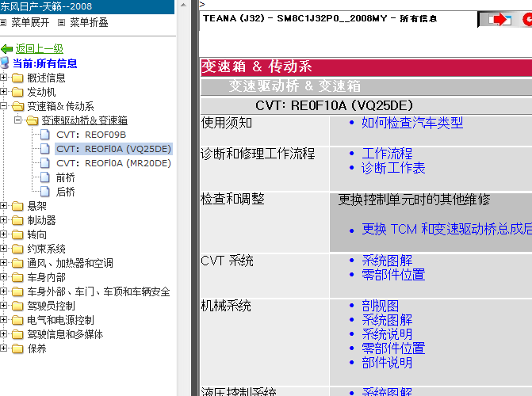Click the red circular icon at header edge
Image resolution: width=532 pixels, height=396 pixels.
pos(527,19)
